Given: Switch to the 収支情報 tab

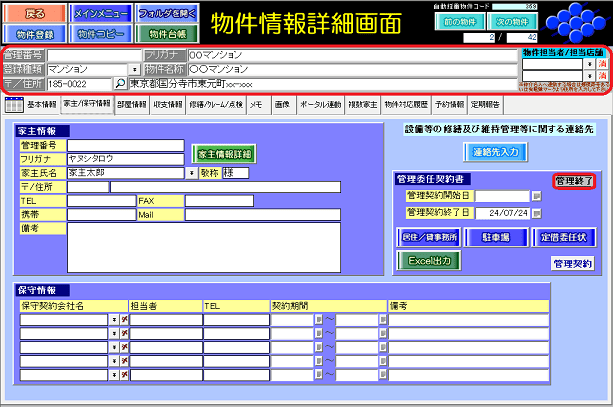Looking at the screenshot, I should coord(166,104).
